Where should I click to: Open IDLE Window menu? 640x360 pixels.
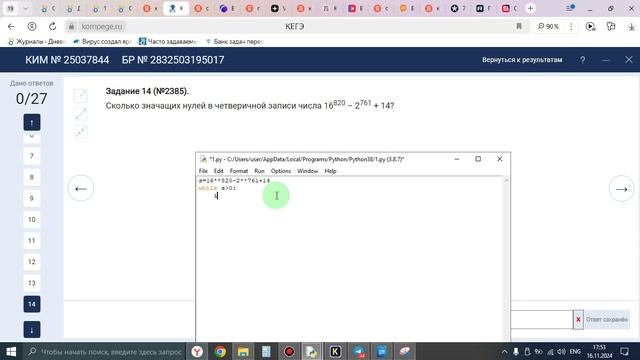[307, 171]
